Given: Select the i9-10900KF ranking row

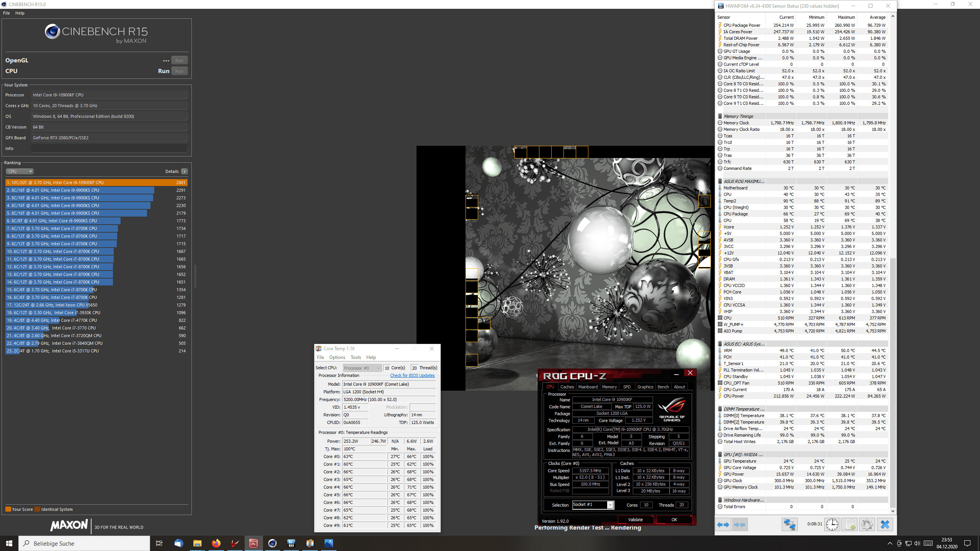Looking at the screenshot, I should [x=96, y=183].
